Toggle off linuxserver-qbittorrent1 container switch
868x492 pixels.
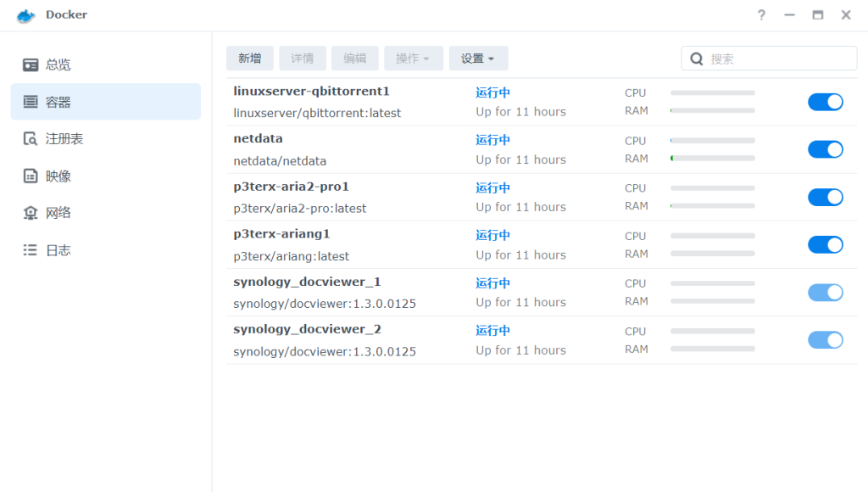825,102
